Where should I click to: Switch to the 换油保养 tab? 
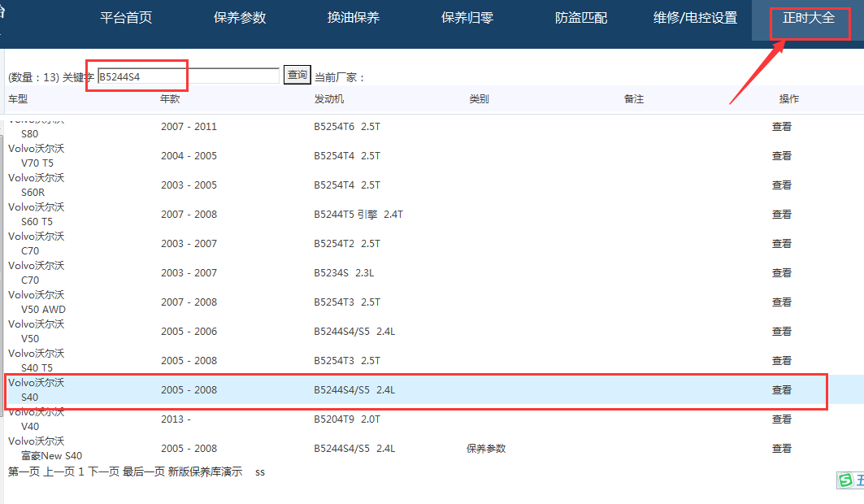tap(354, 18)
